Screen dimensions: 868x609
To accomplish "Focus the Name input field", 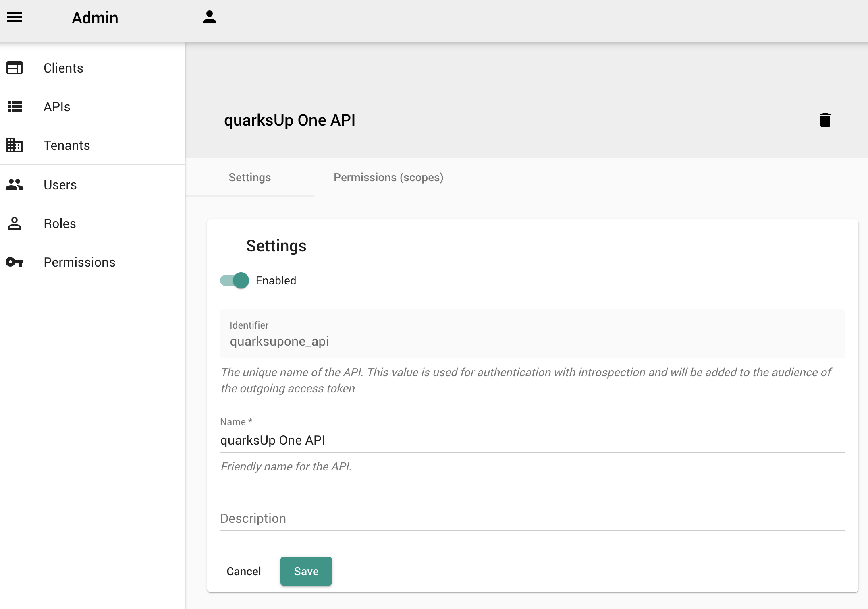I will point(533,440).
